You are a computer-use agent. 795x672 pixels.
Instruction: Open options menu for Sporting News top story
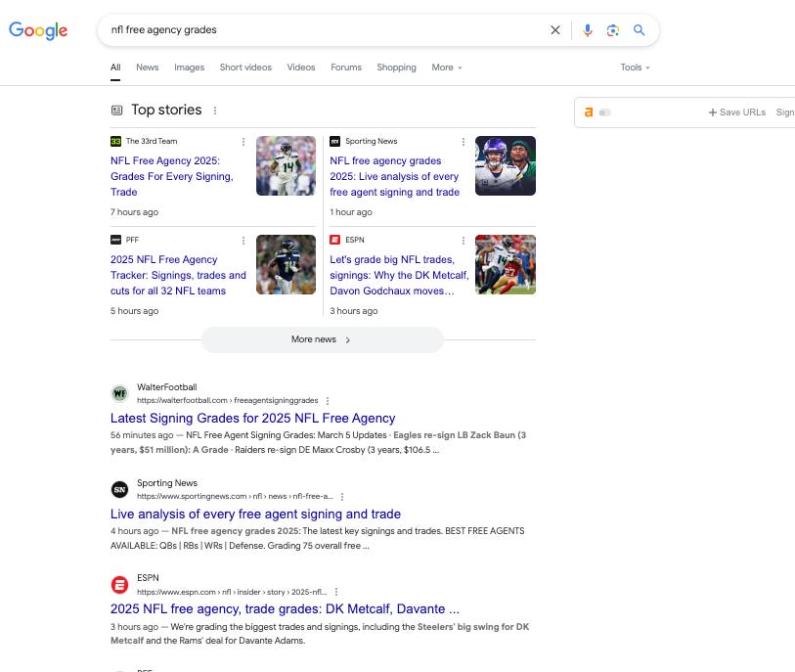pos(463,142)
